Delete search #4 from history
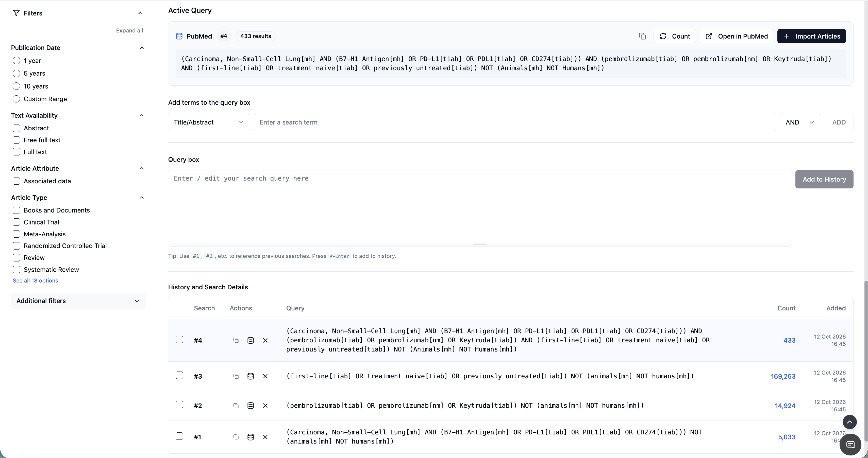868x458 pixels. pos(265,341)
